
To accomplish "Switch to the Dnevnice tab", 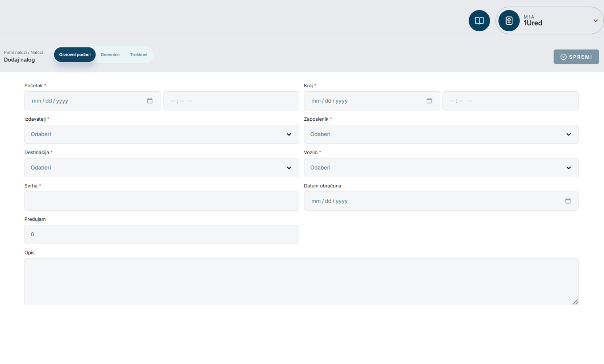I will point(110,55).
